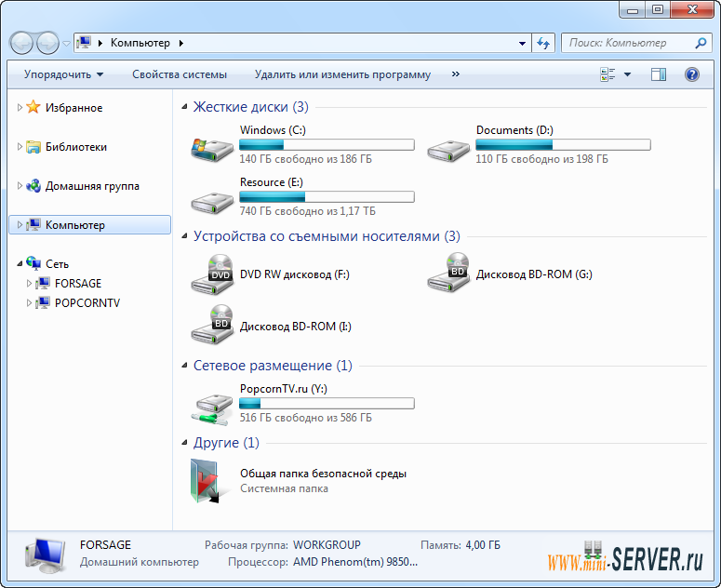Image resolution: width=721 pixels, height=588 pixels.
Task: Click the search magnifier icon
Action: (701, 43)
